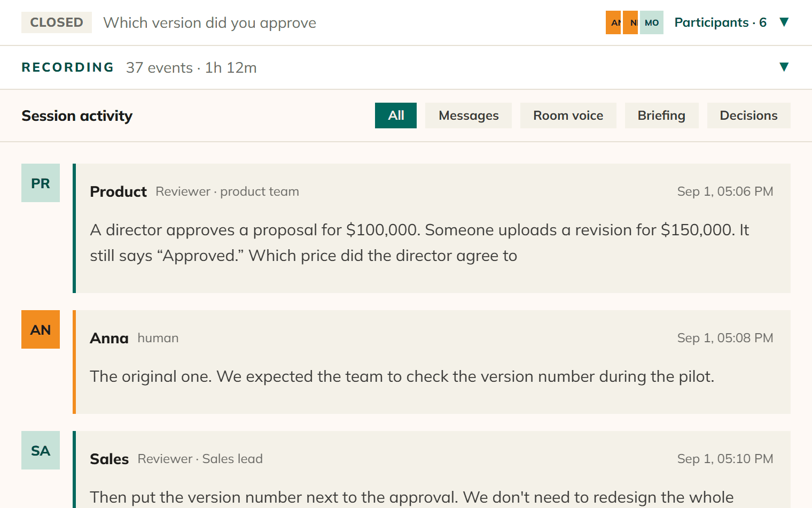This screenshot has height=508, width=812.
Task: Show the Decisions filter tab
Action: [749, 116]
